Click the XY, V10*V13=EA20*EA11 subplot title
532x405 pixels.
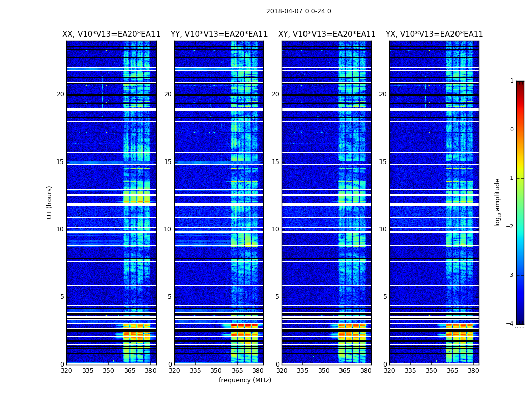point(327,34)
